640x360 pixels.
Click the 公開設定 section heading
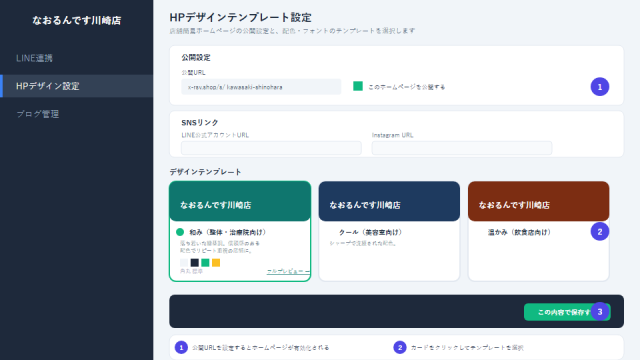coord(196,58)
